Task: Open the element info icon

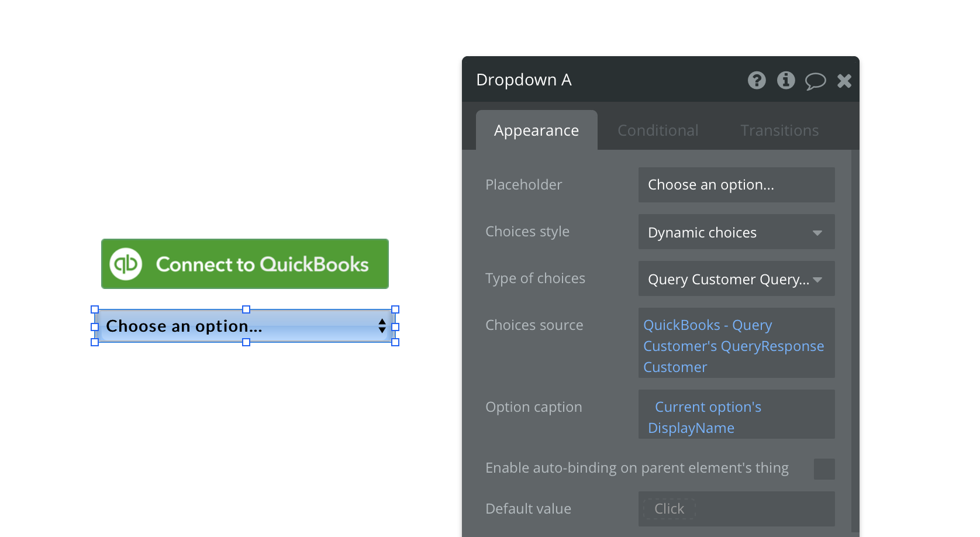Action: tap(786, 80)
